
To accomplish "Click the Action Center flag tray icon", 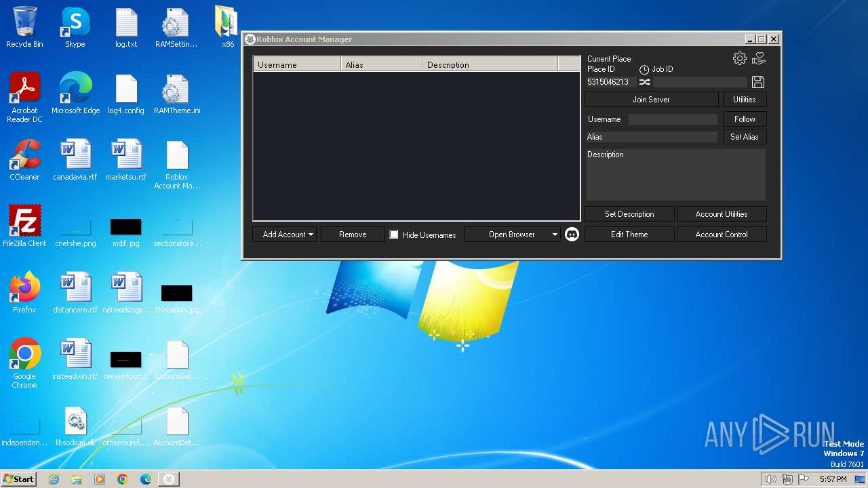I will click(x=804, y=479).
